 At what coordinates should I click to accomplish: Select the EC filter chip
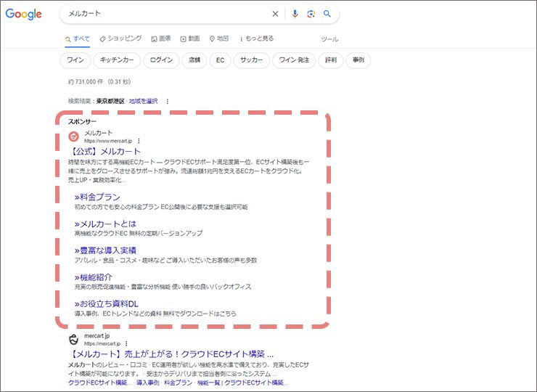coord(220,60)
